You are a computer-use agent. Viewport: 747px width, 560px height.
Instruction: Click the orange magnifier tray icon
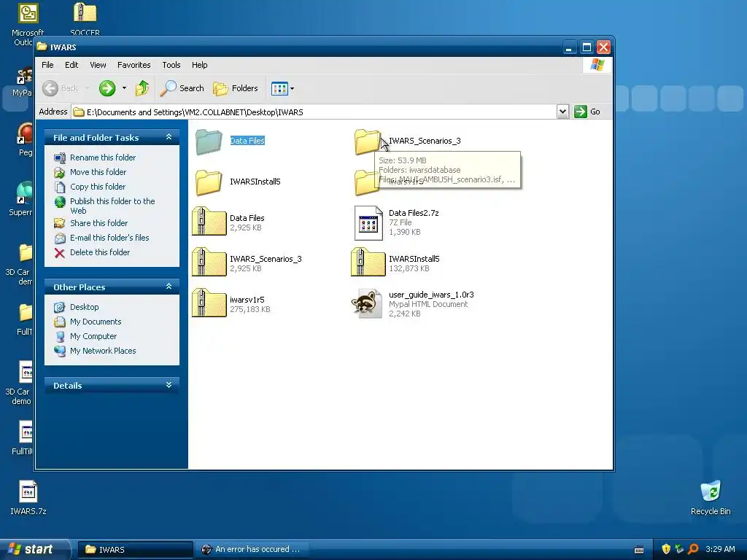point(693,549)
